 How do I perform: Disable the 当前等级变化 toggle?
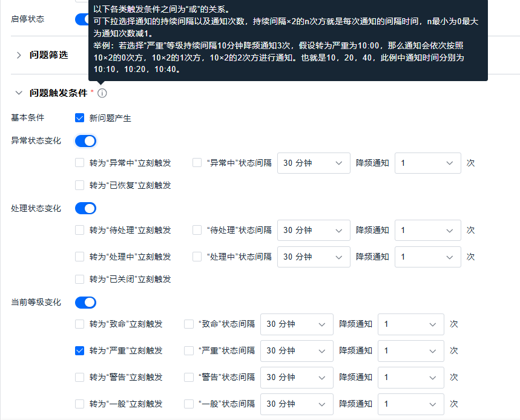(85, 302)
